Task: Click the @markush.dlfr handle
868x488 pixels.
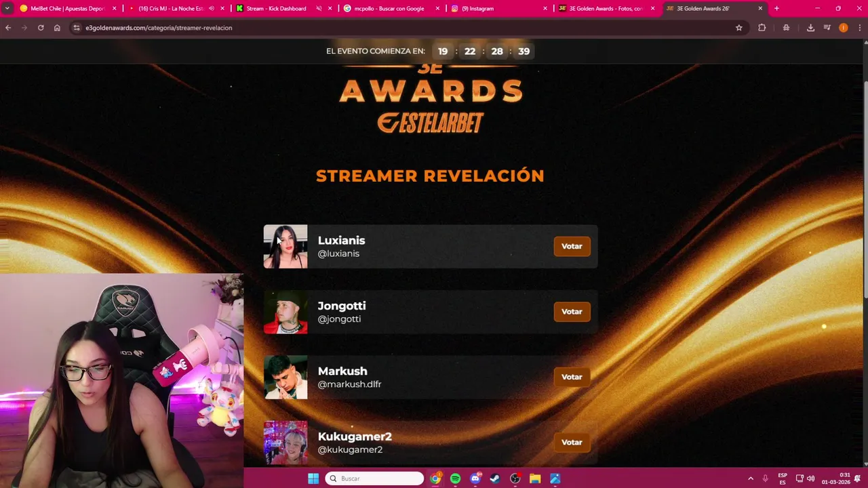Action: [x=349, y=384]
